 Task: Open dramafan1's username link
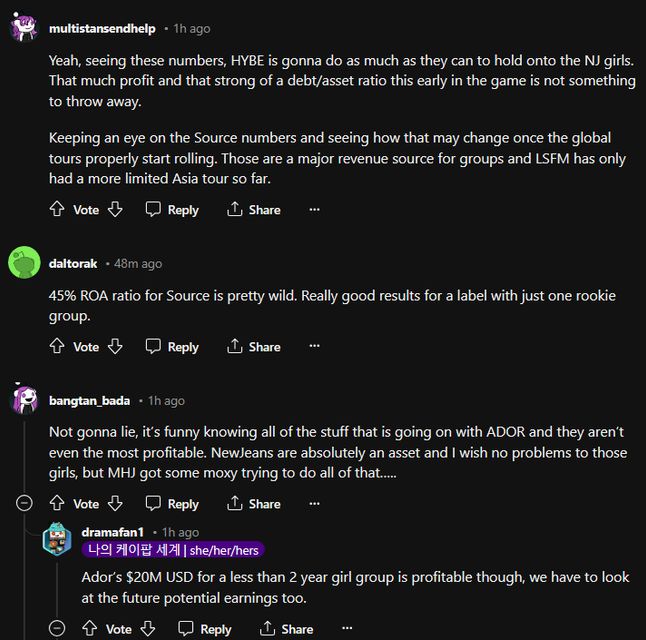(112, 532)
